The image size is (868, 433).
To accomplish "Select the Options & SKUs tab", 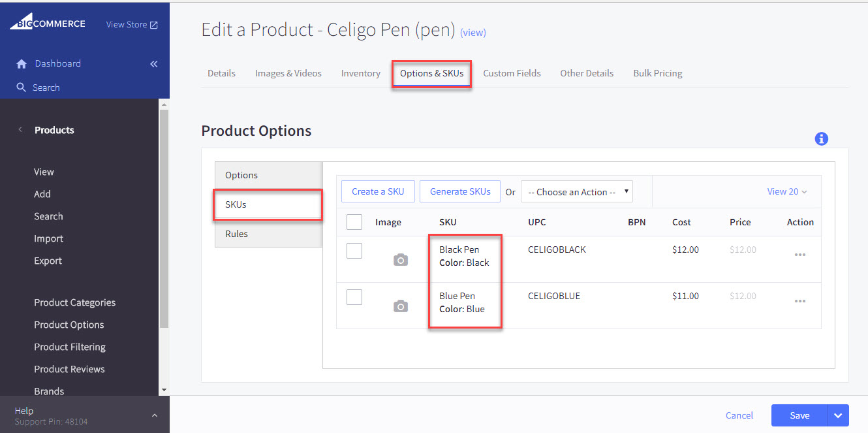I will (432, 73).
